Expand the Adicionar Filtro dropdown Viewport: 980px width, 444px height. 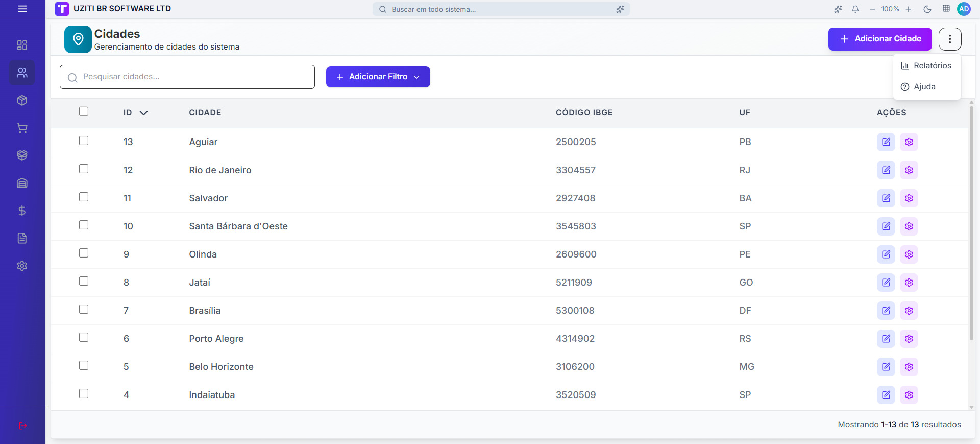pos(378,77)
